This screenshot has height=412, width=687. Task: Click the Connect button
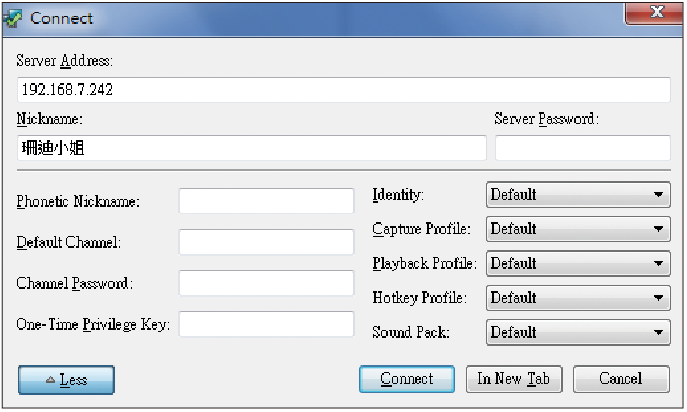click(x=407, y=379)
